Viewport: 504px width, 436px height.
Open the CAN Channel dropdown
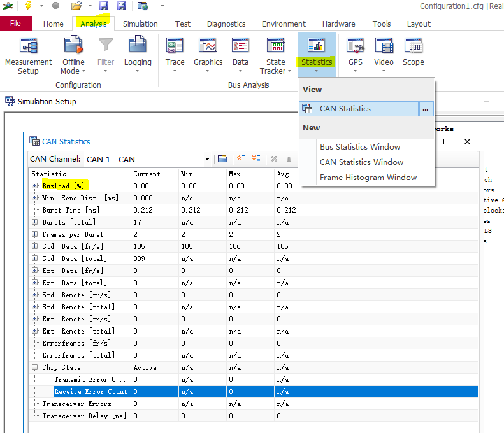tap(207, 159)
